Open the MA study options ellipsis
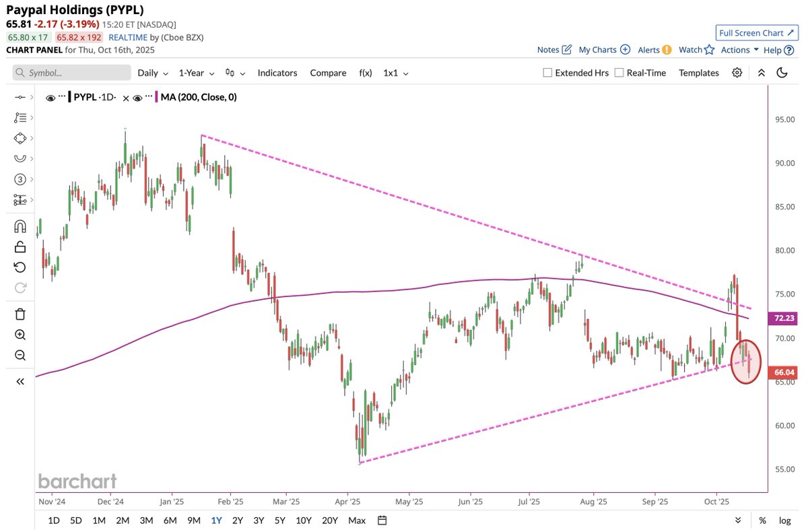 coord(149,96)
